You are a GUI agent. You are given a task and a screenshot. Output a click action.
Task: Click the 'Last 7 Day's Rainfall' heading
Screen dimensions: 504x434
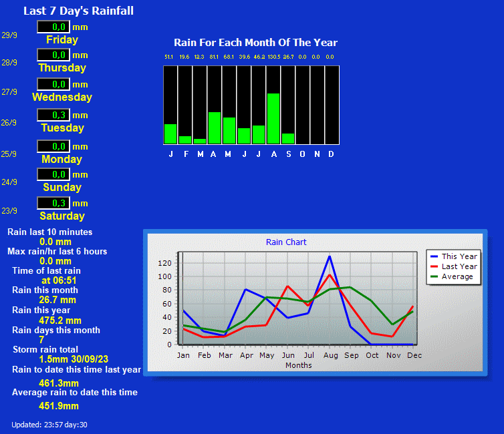coord(78,11)
